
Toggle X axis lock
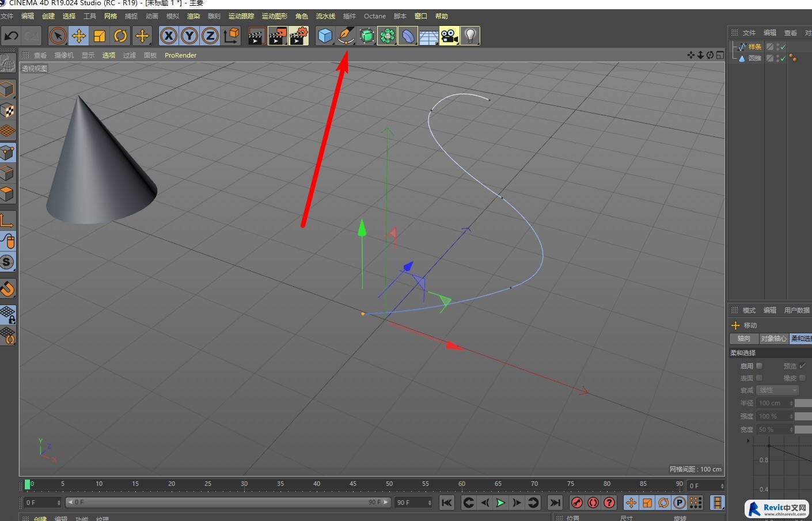[x=169, y=36]
